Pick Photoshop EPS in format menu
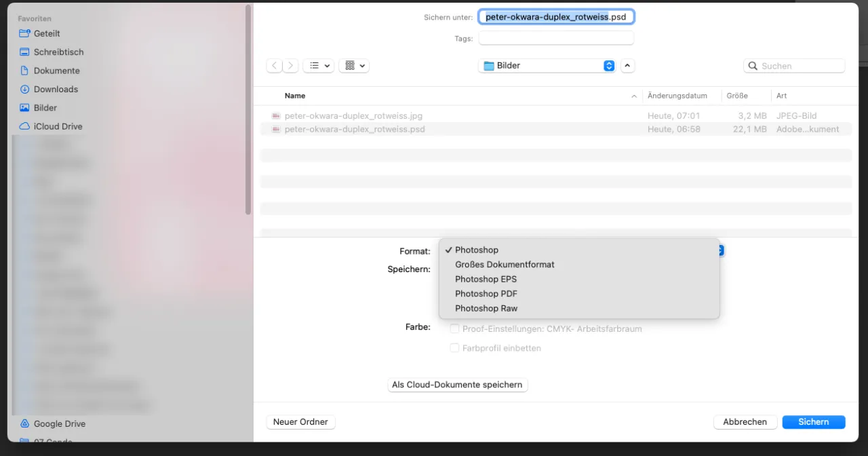868x456 pixels. (x=486, y=279)
